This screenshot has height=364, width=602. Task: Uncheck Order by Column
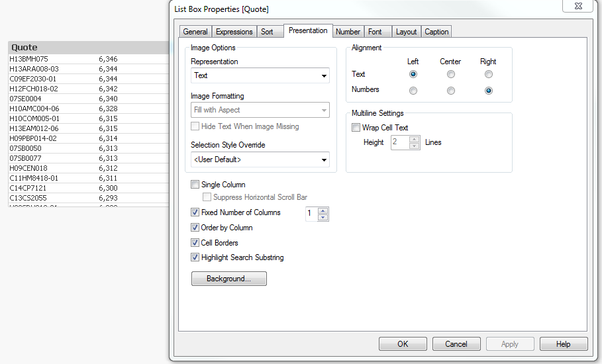[x=195, y=228]
